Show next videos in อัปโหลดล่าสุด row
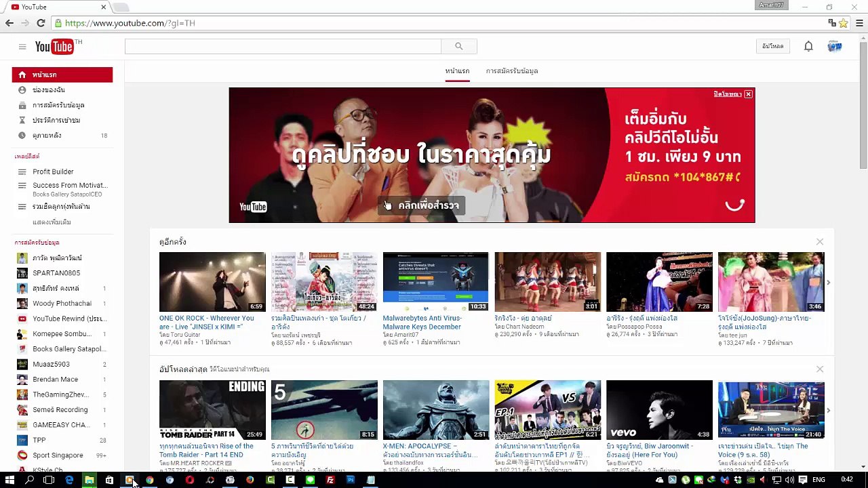This screenshot has width=868, height=488. [828, 410]
